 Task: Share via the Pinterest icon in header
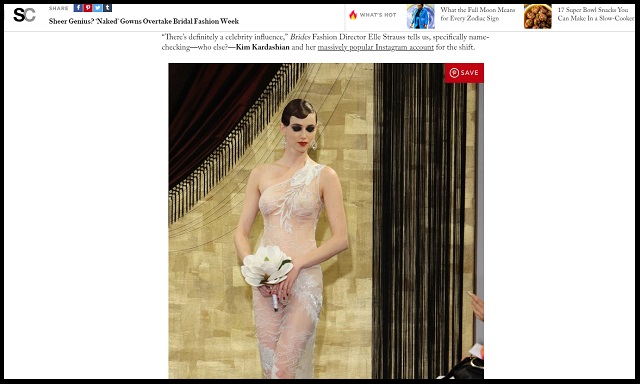tap(88, 8)
